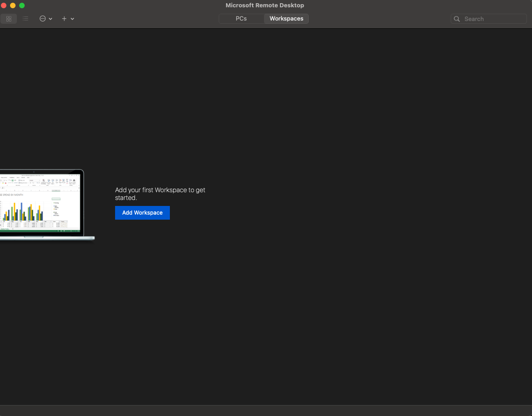This screenshot has width=532, height=416.
Task: Switch to list view layout
Action: point(26,19)
